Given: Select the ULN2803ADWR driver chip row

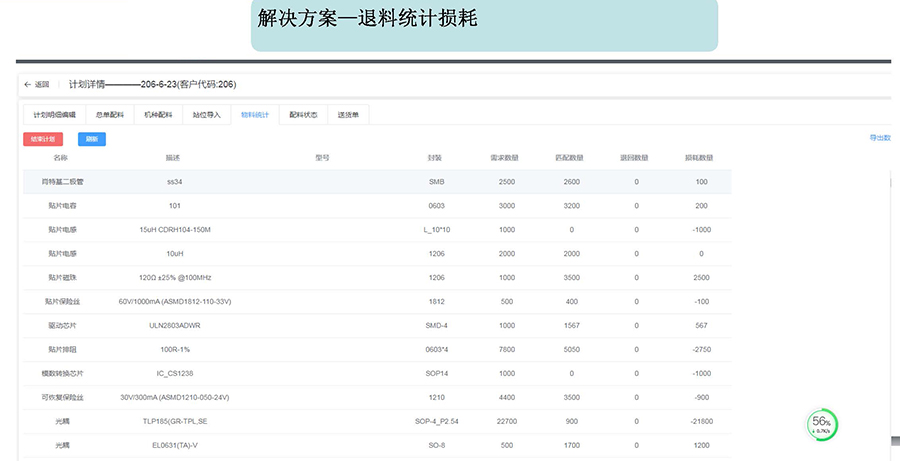Looking at the screenshot, I should tap(174, 325).
